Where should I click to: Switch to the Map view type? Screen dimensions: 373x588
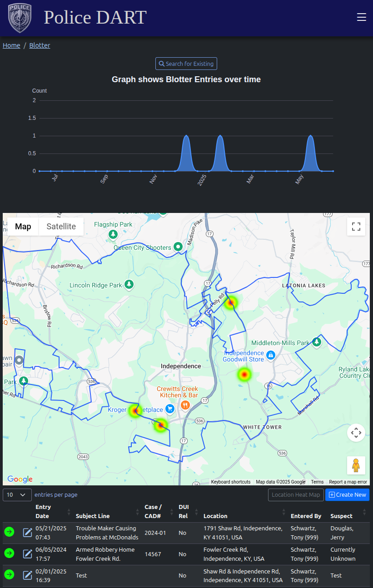point(23,227)
